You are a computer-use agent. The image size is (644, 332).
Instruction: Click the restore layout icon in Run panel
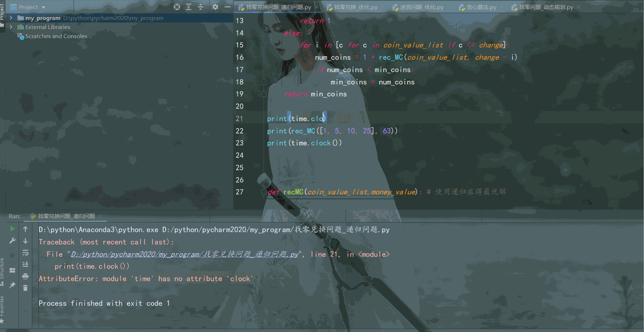12,270
